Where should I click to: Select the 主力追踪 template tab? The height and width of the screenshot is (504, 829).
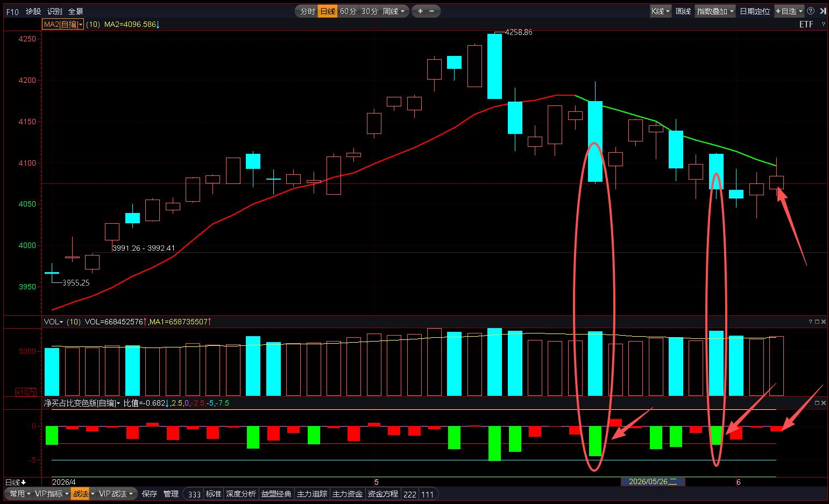(312, 494)
